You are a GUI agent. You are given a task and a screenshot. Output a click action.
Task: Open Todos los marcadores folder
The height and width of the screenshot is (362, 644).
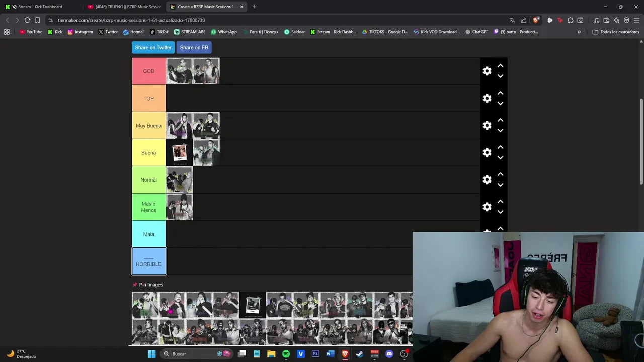(616, 32)
